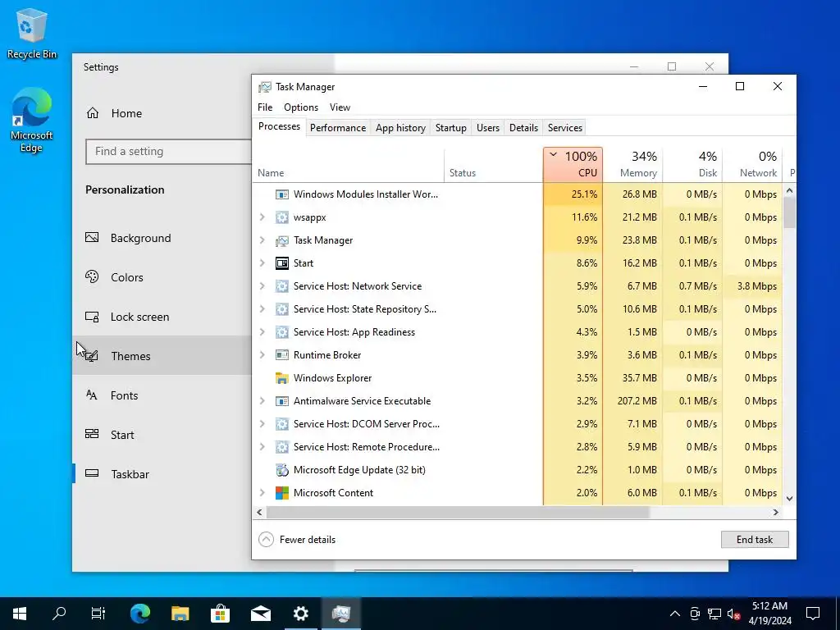Click the End task button
The image size is (840, 630).
click(x=755, y=540)
